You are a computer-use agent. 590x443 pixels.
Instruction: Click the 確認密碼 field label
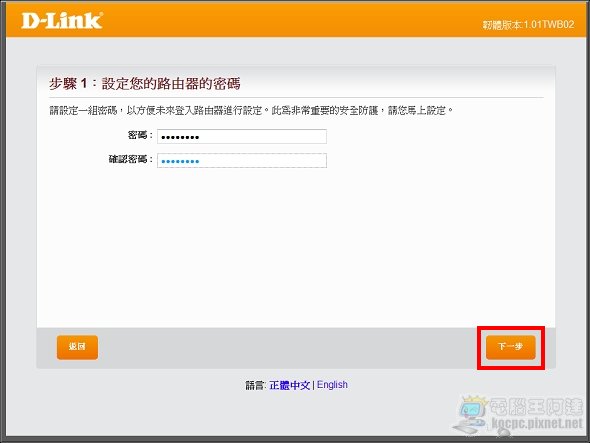pyautogui.click(x=131, y=159)
